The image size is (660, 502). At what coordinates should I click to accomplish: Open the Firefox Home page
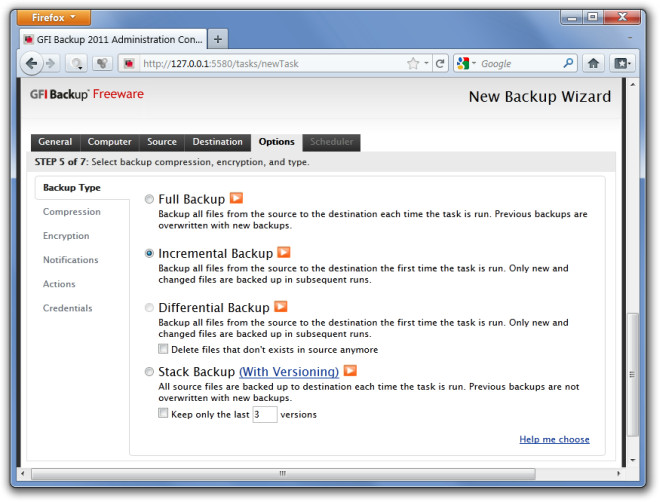tap(593, 64)
